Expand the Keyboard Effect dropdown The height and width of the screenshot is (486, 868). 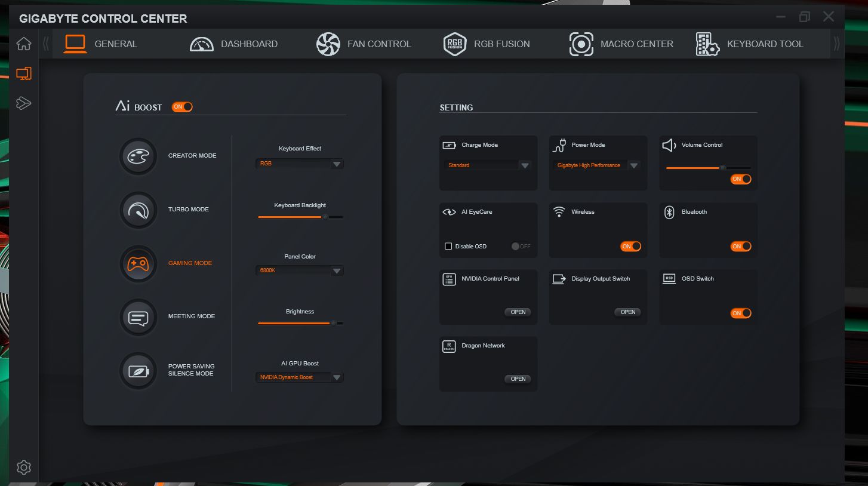337,164
